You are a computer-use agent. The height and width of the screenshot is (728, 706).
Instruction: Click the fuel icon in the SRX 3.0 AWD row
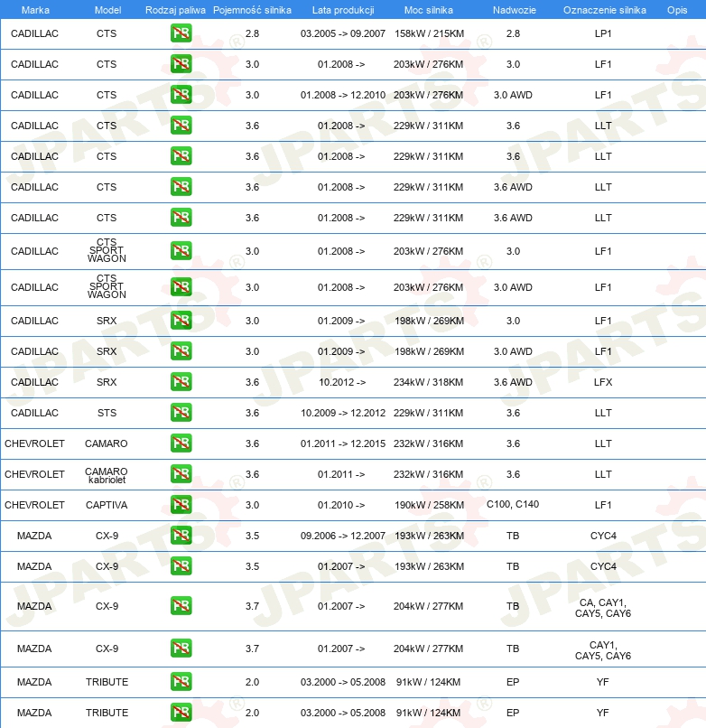[x=181, y=351]
